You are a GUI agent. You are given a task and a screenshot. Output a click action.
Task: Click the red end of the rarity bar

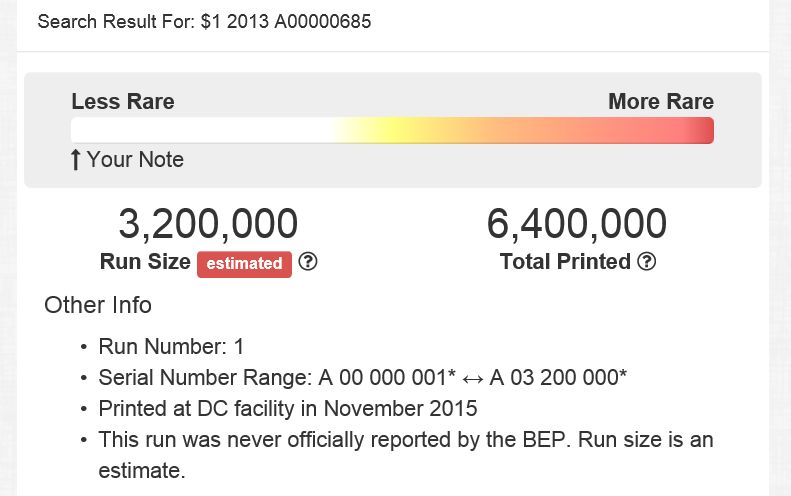(700, 131)
